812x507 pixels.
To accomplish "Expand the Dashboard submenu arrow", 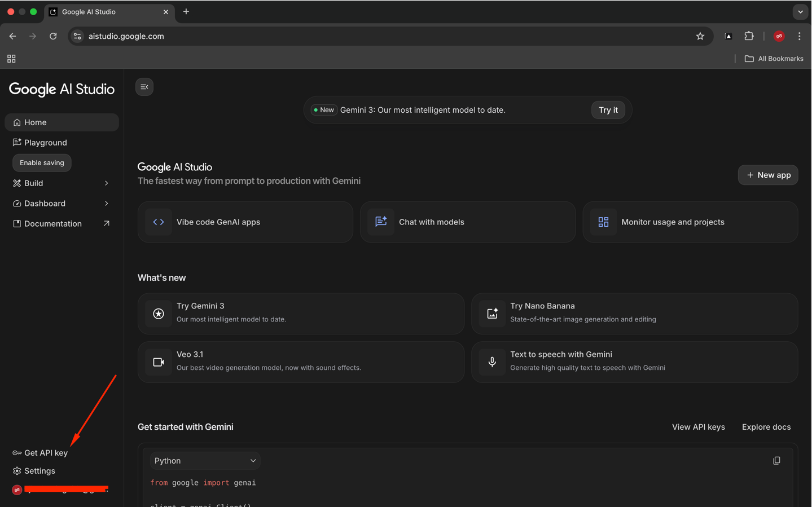I will pyautogui.click(x=106, y=204).
